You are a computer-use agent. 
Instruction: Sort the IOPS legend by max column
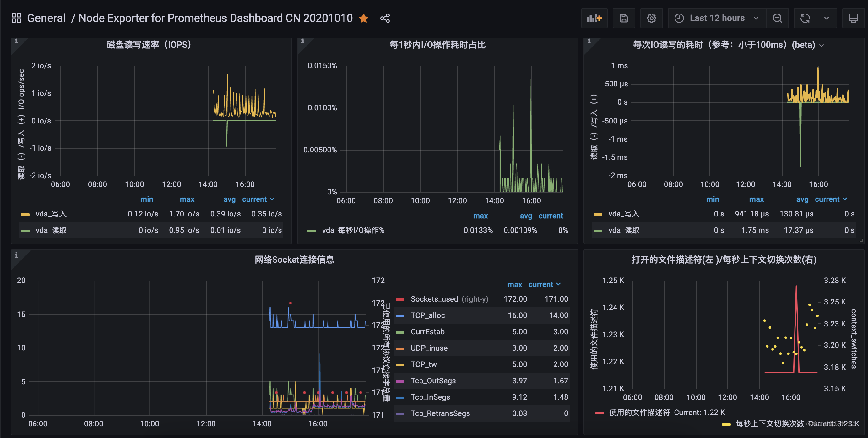tap(187, 199)
